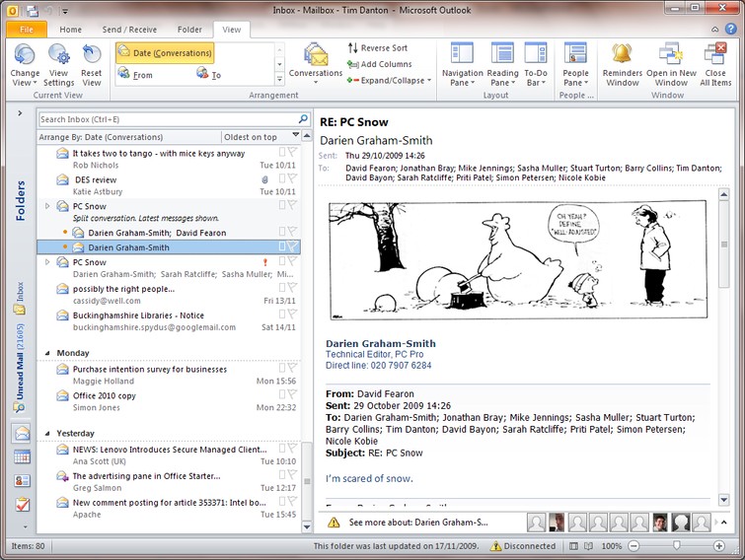
Task: Open the Tasks module icon
Action: [22, 504]
